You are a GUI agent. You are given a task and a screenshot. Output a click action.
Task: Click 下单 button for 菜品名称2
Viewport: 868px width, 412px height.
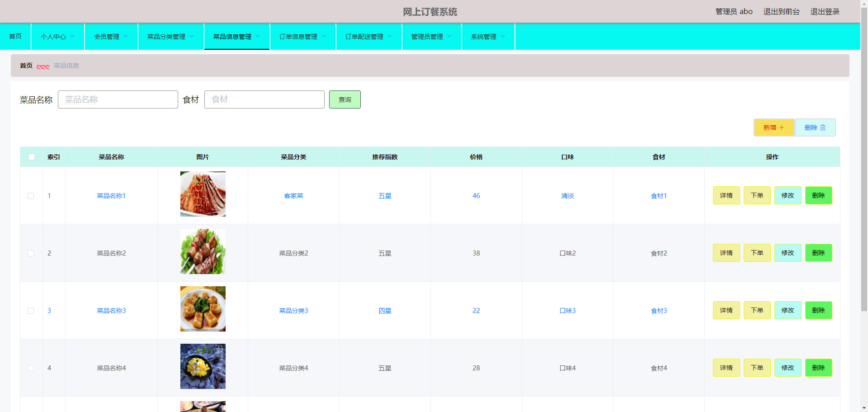[757, 253]
